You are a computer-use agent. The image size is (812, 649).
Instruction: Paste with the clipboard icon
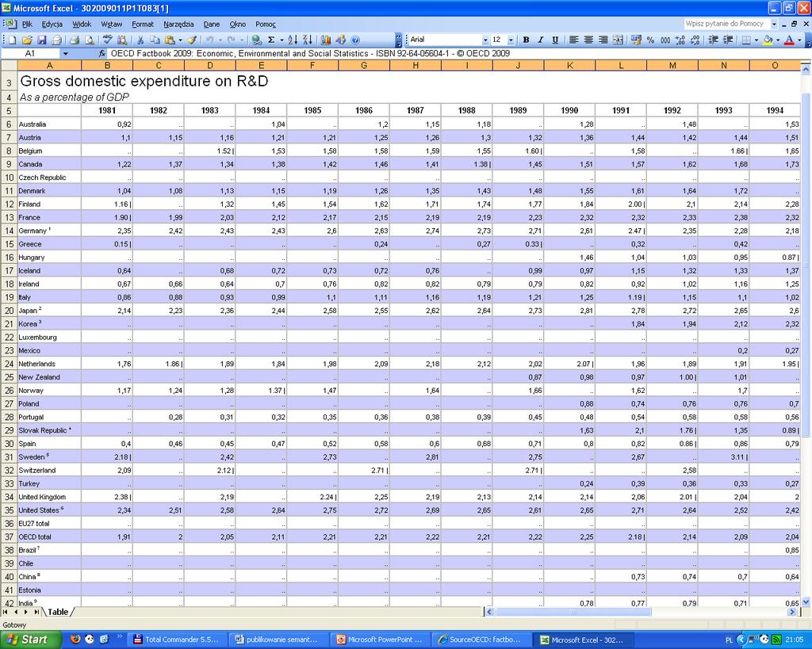coord(170,40)
